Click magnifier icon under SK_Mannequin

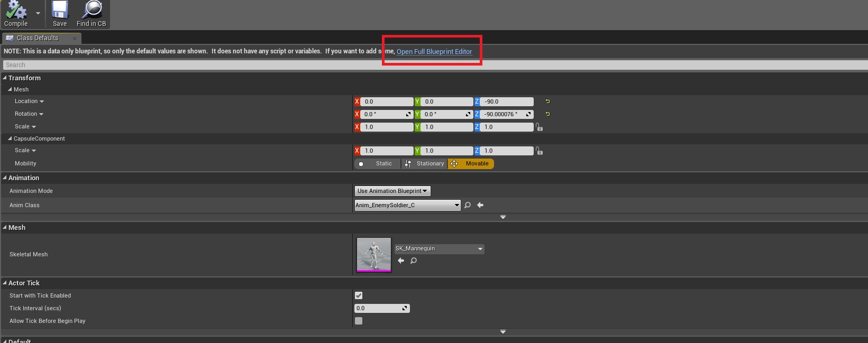click(414, 261)
